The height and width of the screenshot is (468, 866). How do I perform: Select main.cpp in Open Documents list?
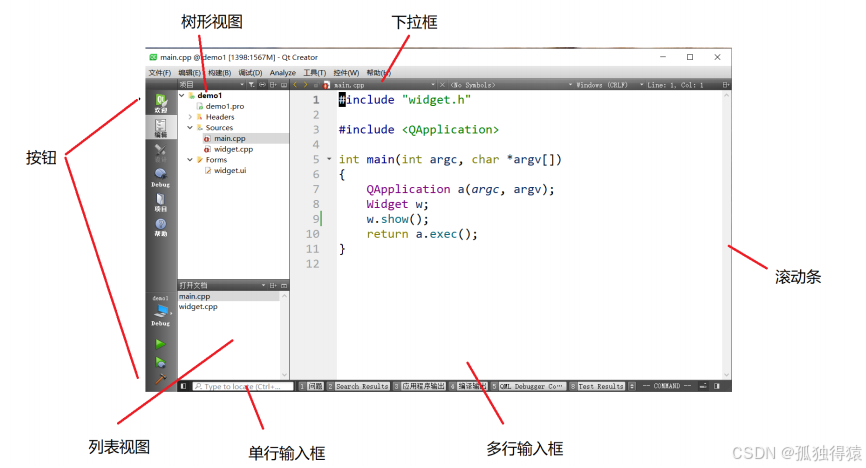(x=229, y=296)
